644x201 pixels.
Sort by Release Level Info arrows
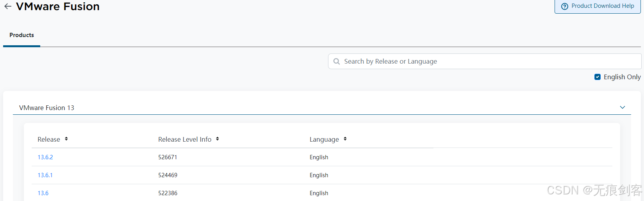pos(218,139)
